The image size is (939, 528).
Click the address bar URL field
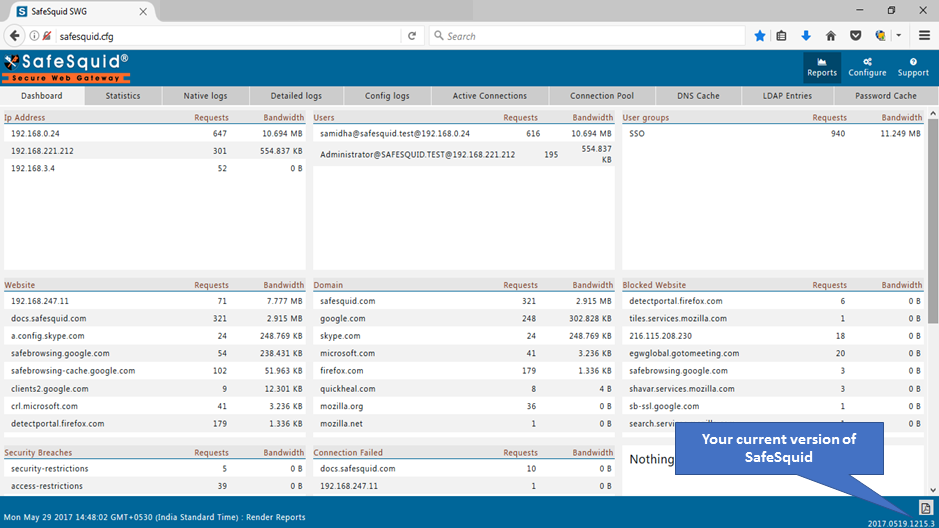pyautogui.click(x=228, y=36)
